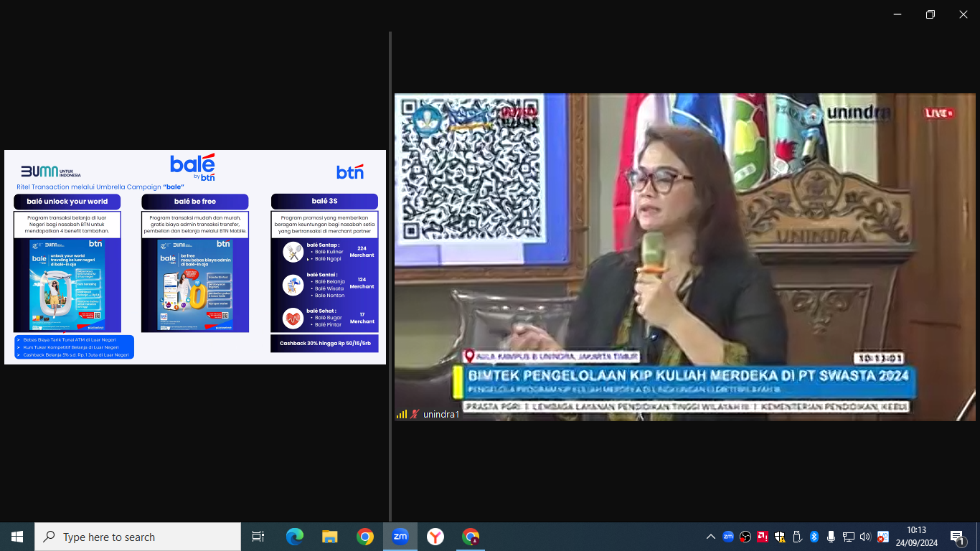Viewport: 980px width, 551px height.
Task: Open the Action Center notifications icon
Action: click(x=957, y=537)
